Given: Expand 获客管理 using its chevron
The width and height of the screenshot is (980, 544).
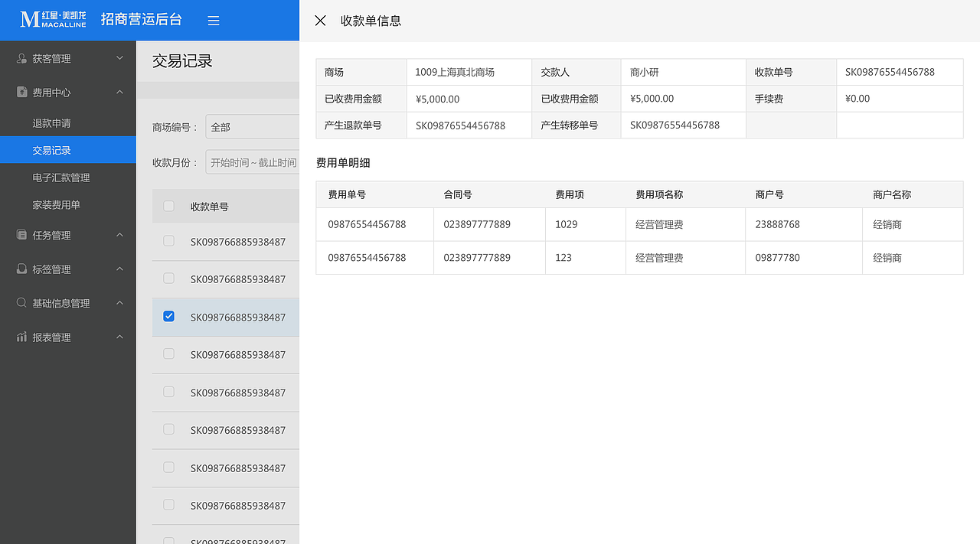Looking at the screenshot, I should (119, 58).
